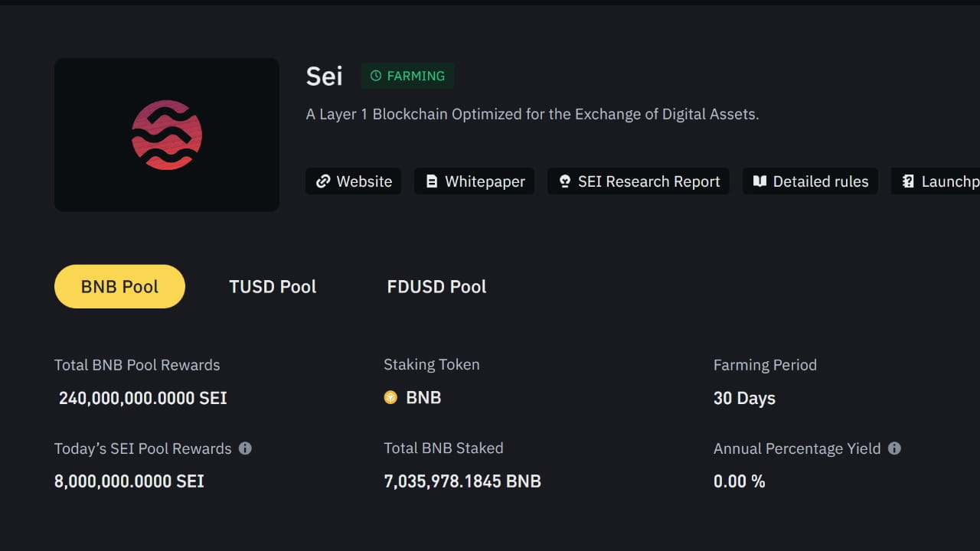
Task: Click the yellow BNB coin icon
Action: pyautogui.click(x=390, y=397)
